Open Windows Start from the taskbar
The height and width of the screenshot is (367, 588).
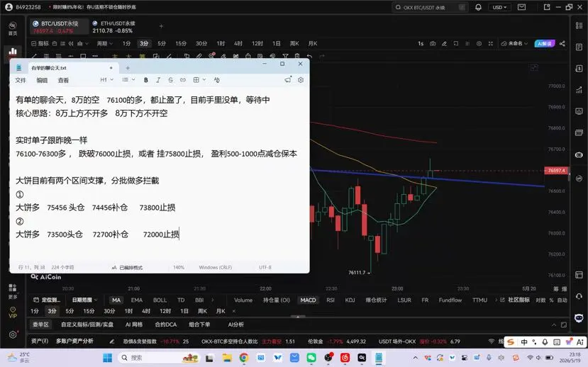coord(107,358)
